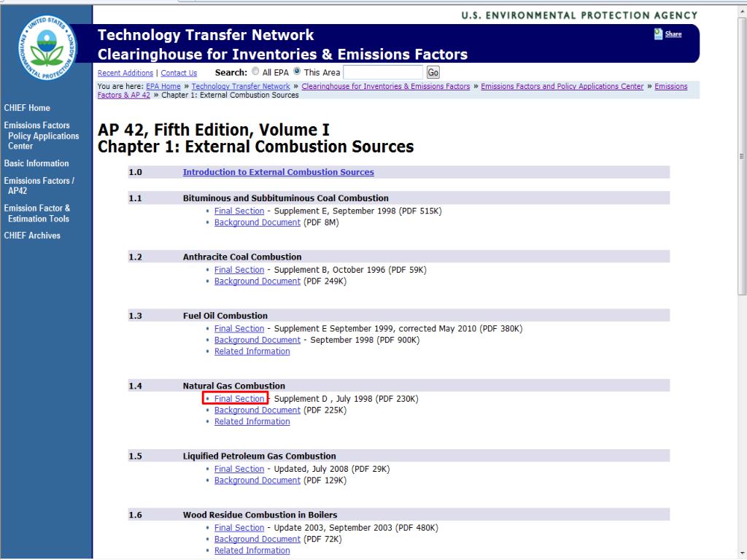Open the Contact Us link

(x=179, y=73)
